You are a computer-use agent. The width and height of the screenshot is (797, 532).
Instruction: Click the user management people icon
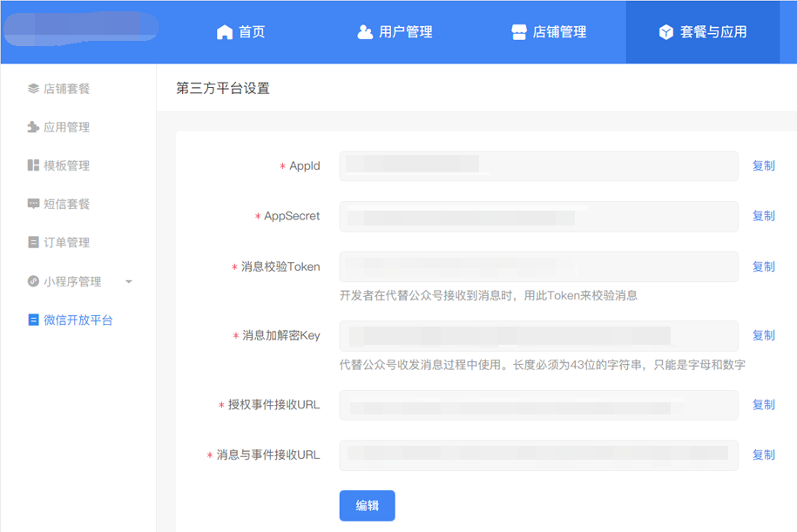click(x=365, y=32)
